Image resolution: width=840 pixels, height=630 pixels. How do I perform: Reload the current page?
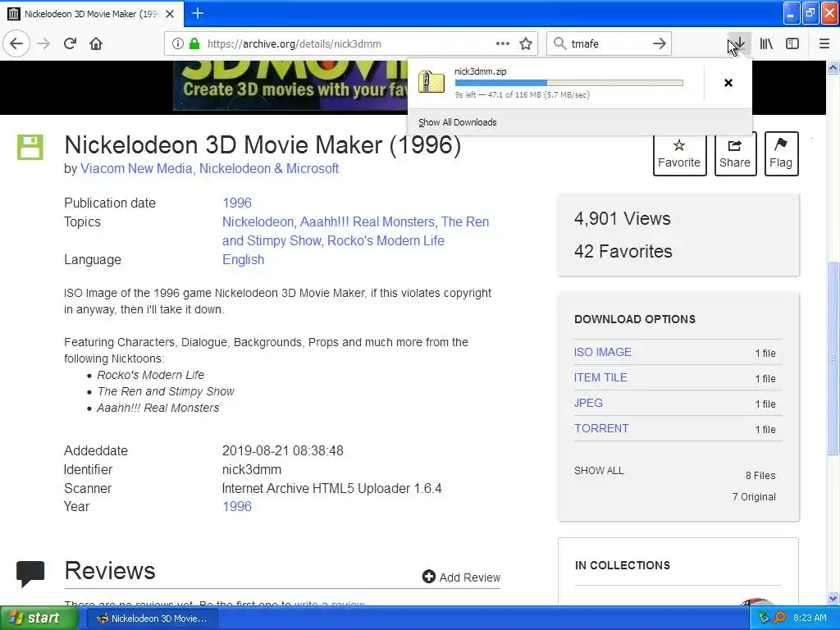point(70,44)
